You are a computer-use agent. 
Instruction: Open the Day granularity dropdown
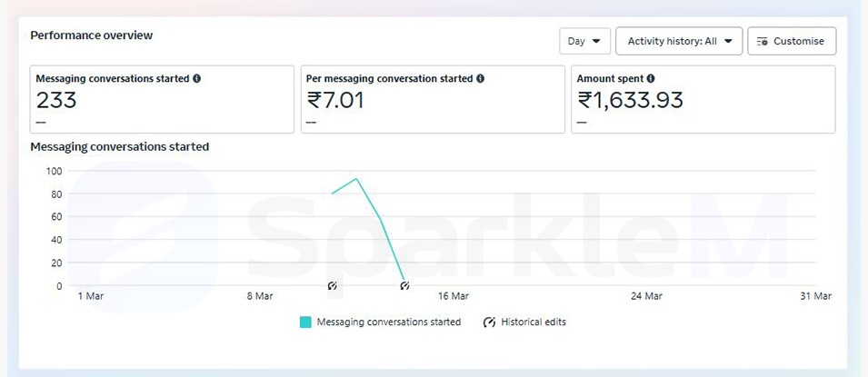click(x=584, y=41)
